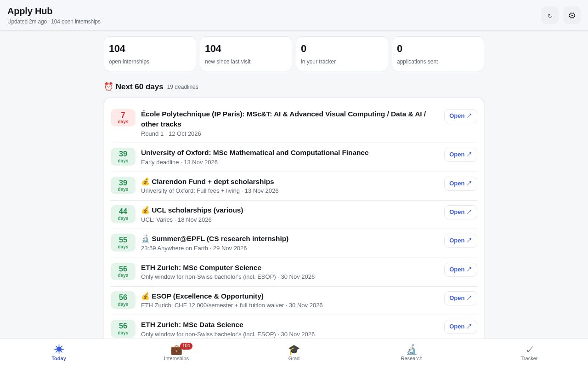The width and height of the screenshot is (588, 368).
Task: Click the 55 days deadline badge
Action: pyautogui.click(x=123, y=242)
